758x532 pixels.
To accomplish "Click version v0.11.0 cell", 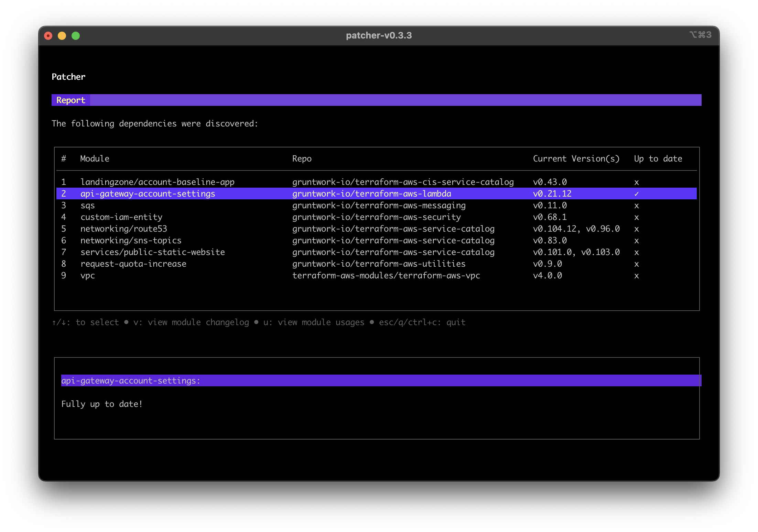I will click(x=550, y=205).
